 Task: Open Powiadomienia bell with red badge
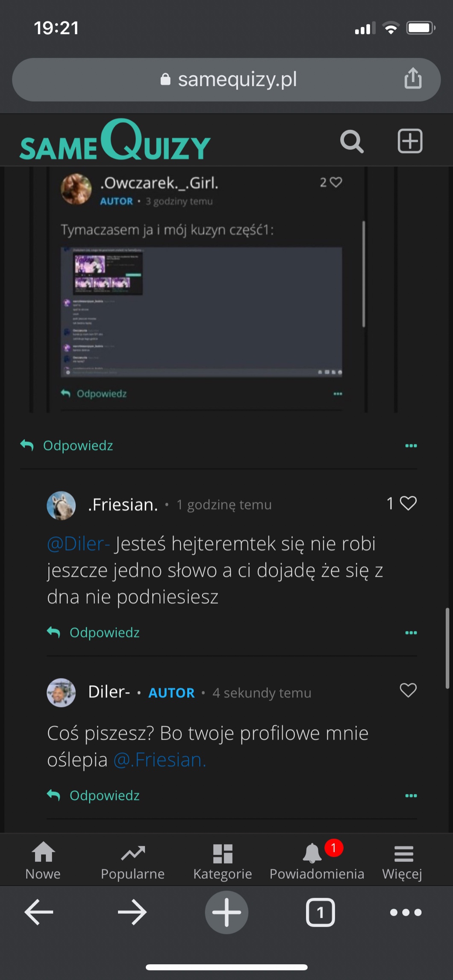click(316, 861)
